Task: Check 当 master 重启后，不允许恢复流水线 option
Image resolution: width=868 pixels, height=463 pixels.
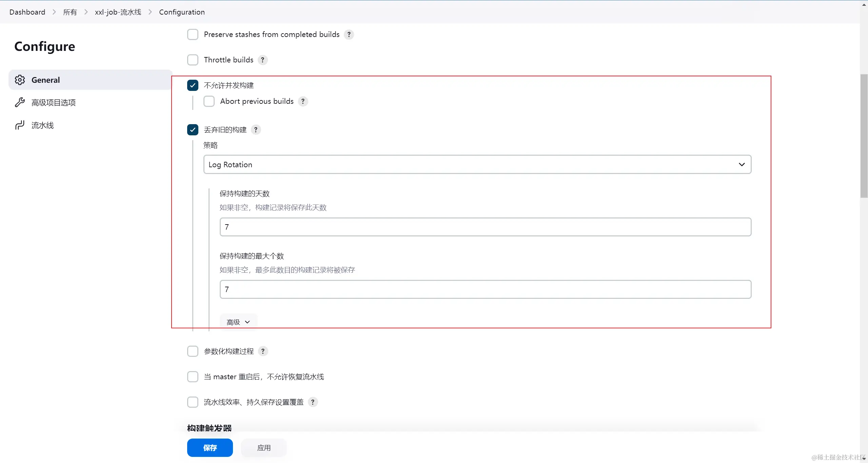Action: [x=193, y=377]
